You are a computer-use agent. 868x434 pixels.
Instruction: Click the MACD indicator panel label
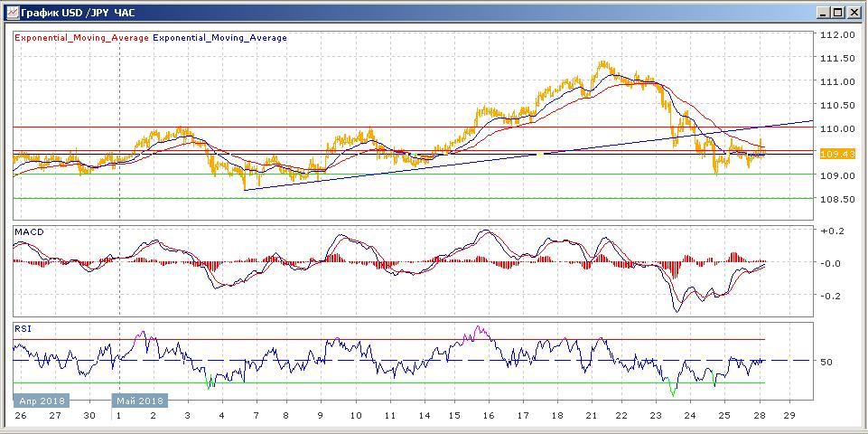click(x=29, y=232)
